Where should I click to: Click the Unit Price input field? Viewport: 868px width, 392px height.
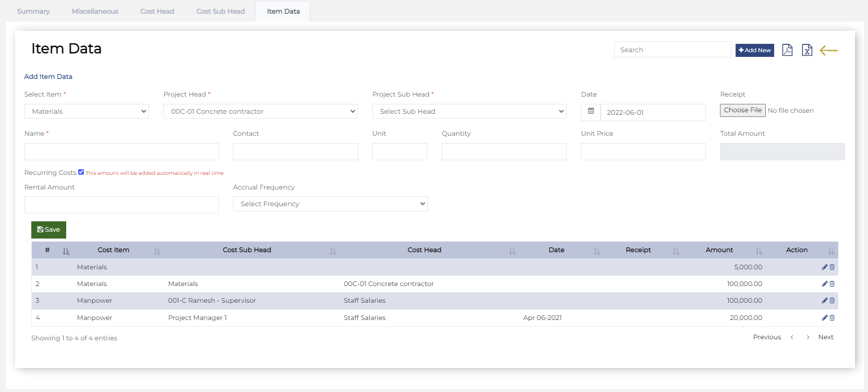(x=643, y=151)
